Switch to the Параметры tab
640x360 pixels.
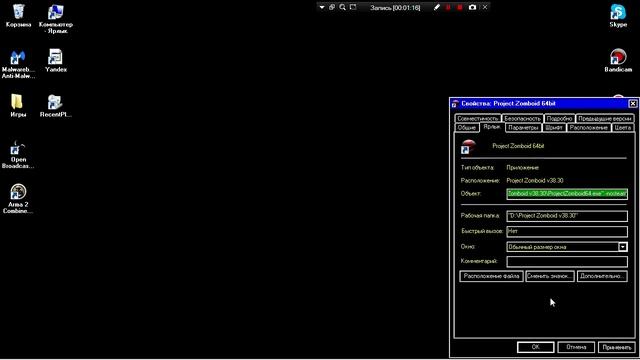coord(523,128)
